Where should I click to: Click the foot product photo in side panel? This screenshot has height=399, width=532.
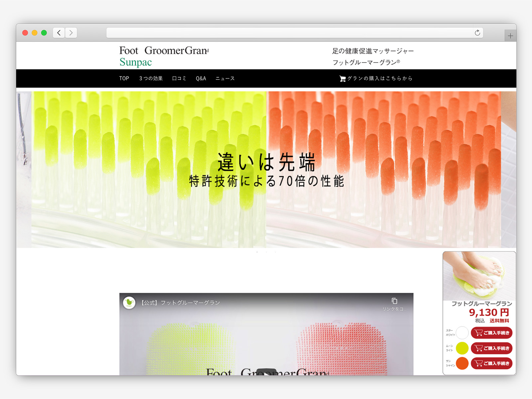479,276
